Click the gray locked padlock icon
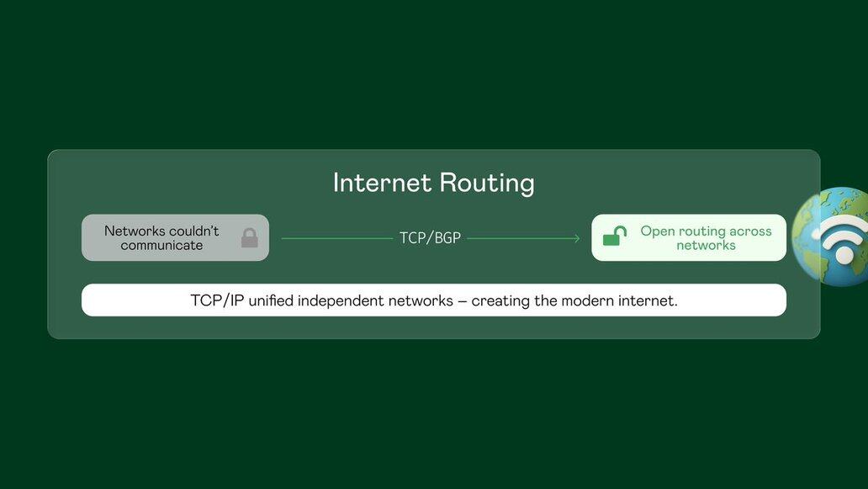Image resolution: width=868 pixels, height=489 pixels. pyautogui.click(x=250, y=237)
